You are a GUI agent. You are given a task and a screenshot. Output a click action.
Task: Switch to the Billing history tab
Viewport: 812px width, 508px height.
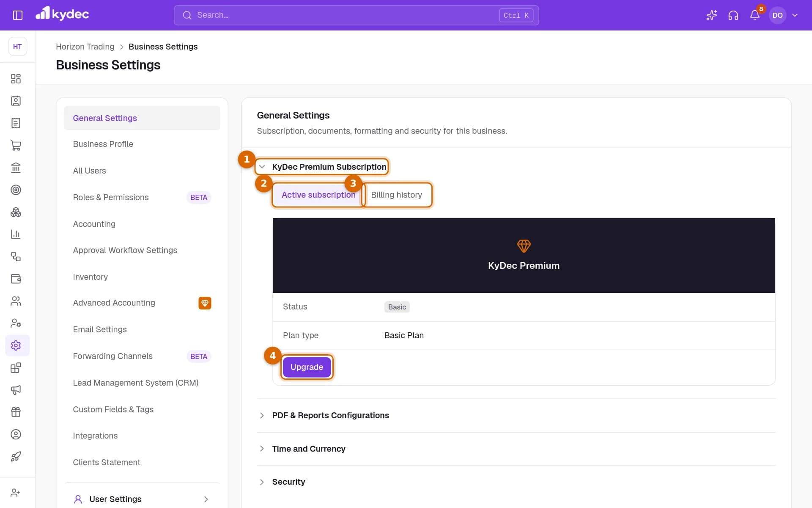(x=397, y=195)
